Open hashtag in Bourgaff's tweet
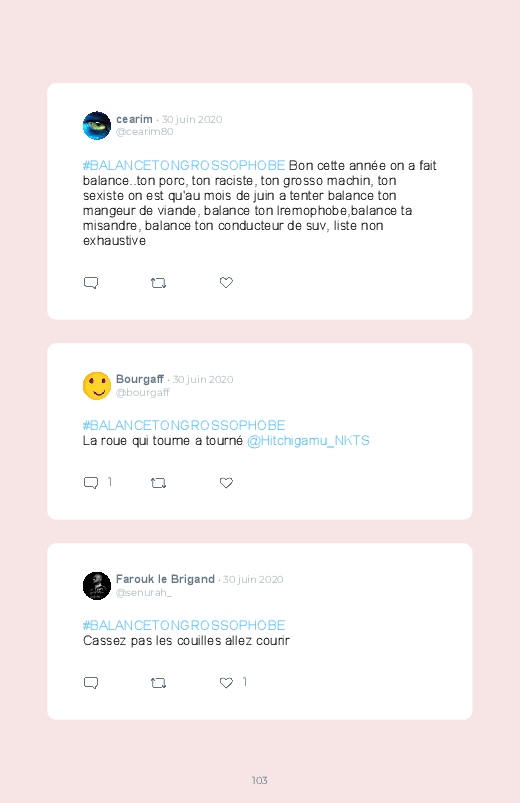Viewport: 520px width, 803px height. [184, 426]
